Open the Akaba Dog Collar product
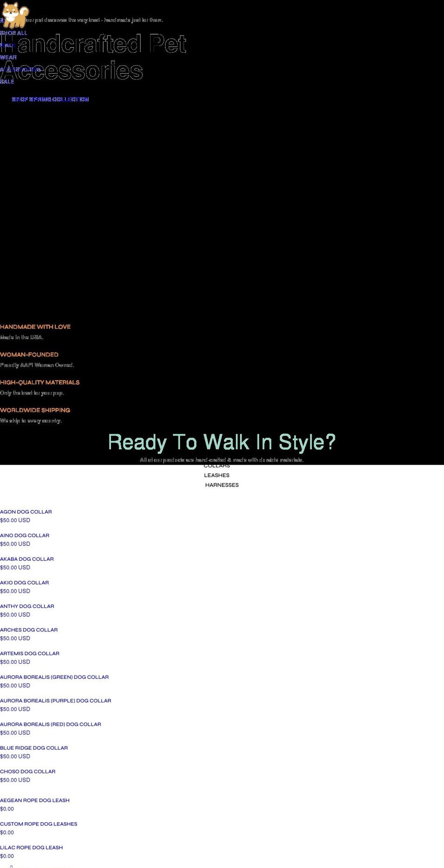 [x=27, y=559]
